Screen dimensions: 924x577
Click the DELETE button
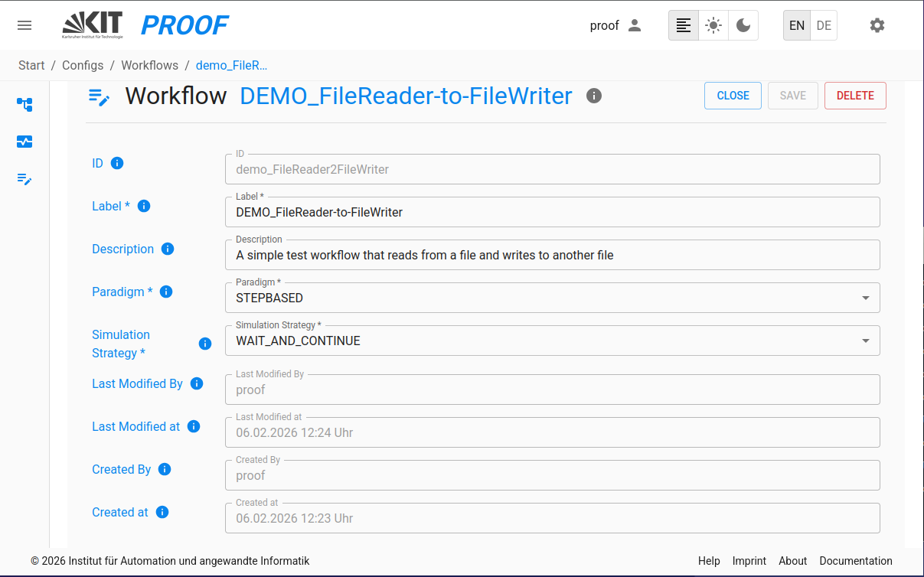855,96
